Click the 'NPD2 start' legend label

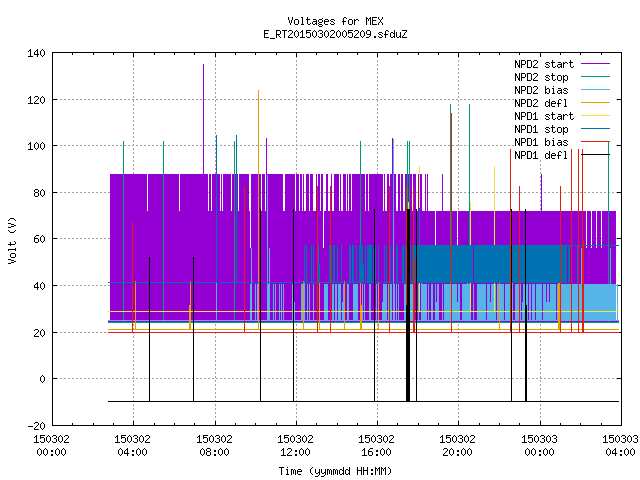[544, 64]
